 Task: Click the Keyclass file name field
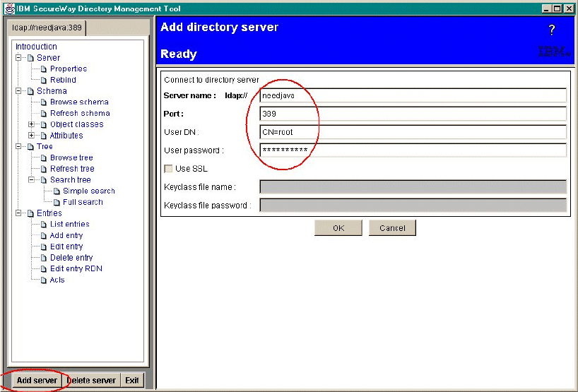(413, 186)
